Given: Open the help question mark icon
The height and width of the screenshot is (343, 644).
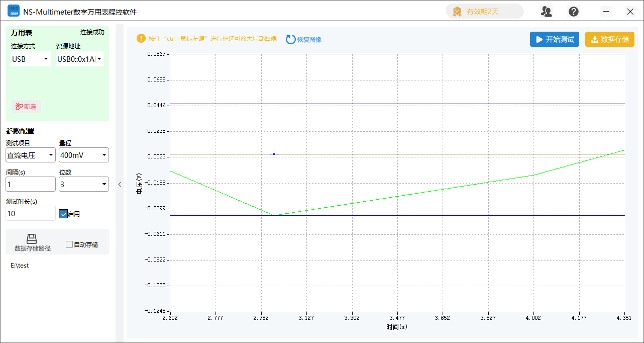Looking at the screenshot, I should coord(573,11).
